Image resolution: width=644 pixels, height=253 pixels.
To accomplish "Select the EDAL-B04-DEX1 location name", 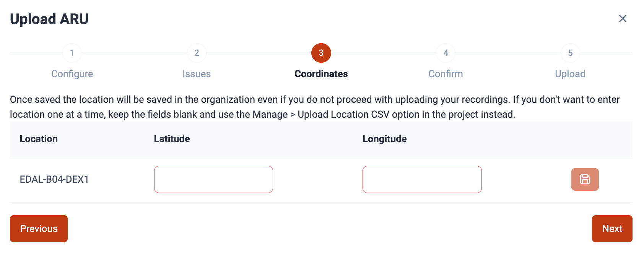I will [54, 179].
